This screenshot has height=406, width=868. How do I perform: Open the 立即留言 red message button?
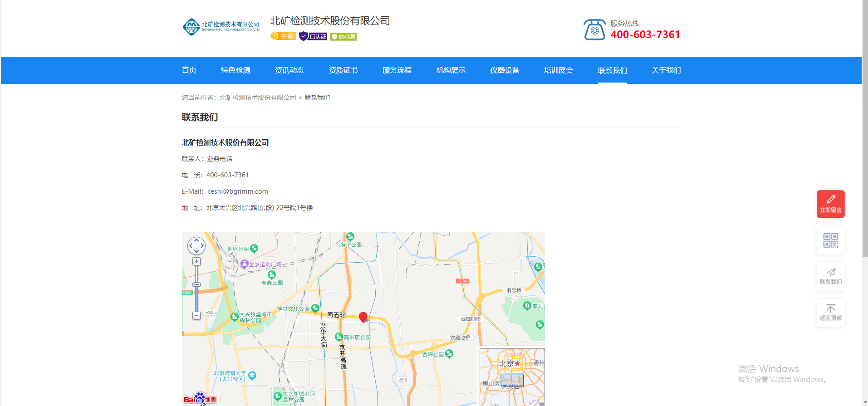tap(830, 204)
